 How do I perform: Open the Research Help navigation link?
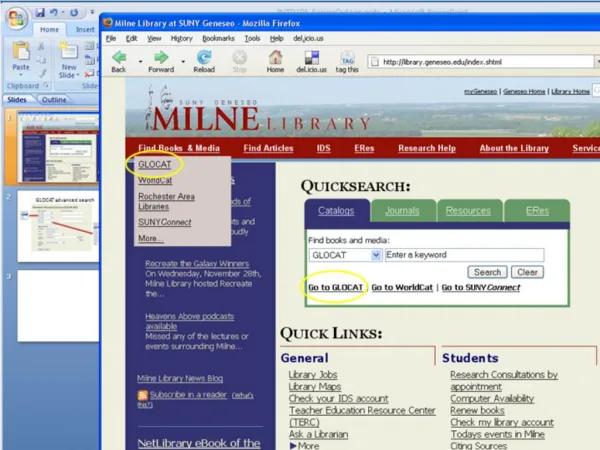click(x=427, y=148)
